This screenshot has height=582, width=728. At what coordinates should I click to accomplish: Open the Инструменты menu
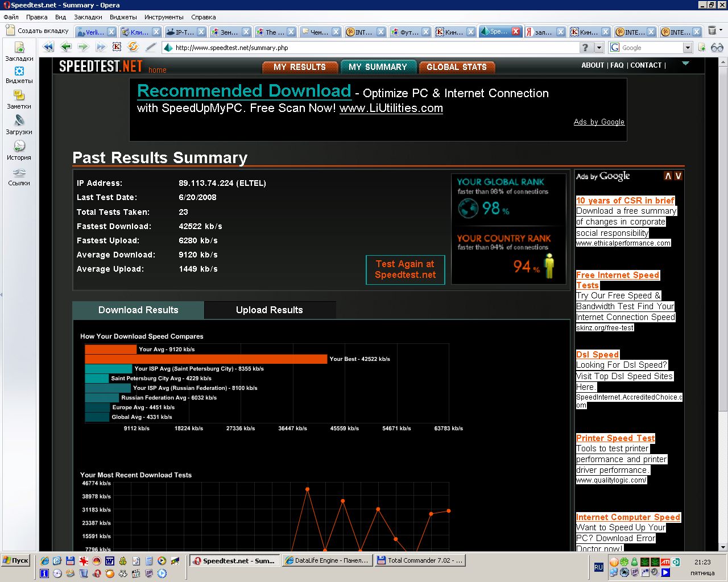coord(164,17)
